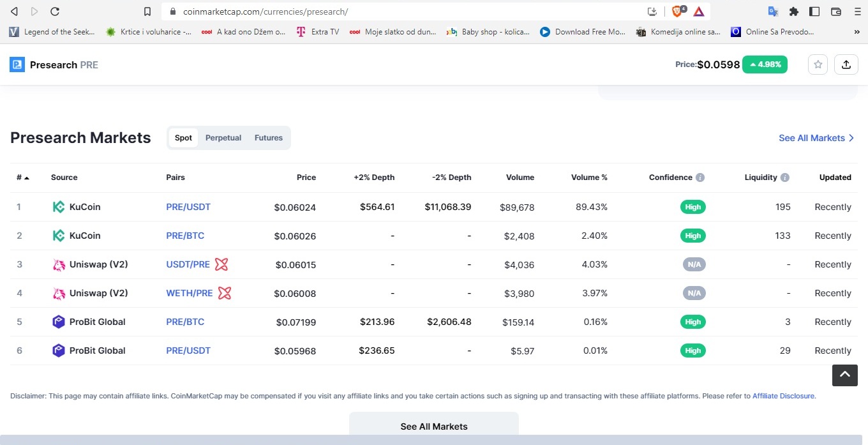
Task: Open the KuCoin PRE/USDT pair link
Action: point(188,207)
